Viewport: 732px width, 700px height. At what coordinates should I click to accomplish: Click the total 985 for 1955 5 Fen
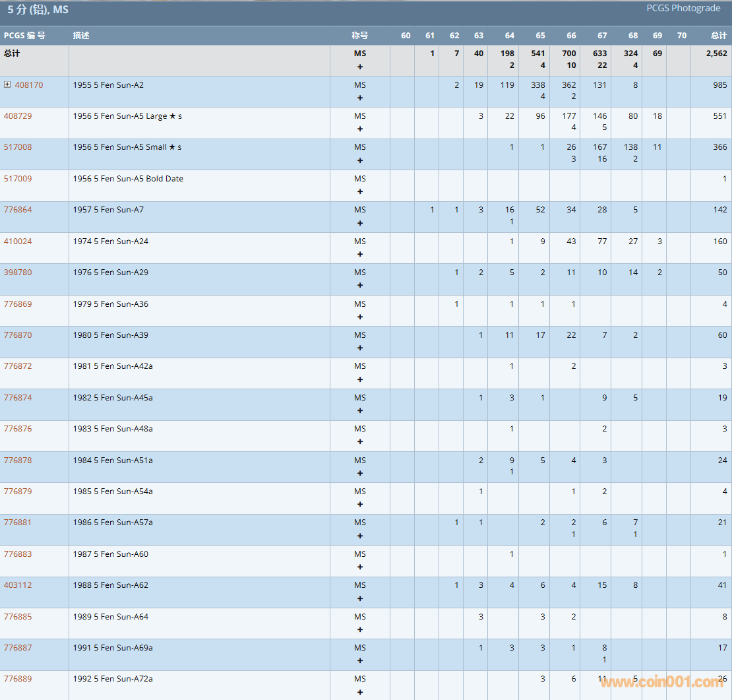719,84
